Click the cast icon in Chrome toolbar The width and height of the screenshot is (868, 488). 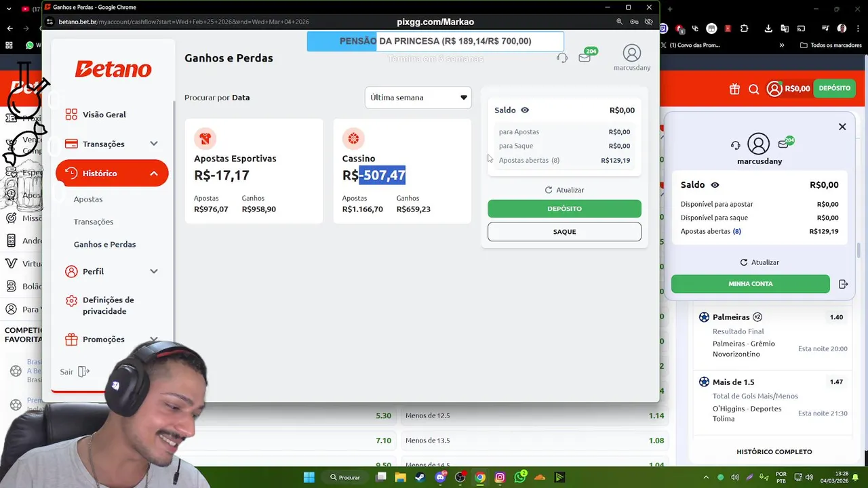(x=801, y=28)
